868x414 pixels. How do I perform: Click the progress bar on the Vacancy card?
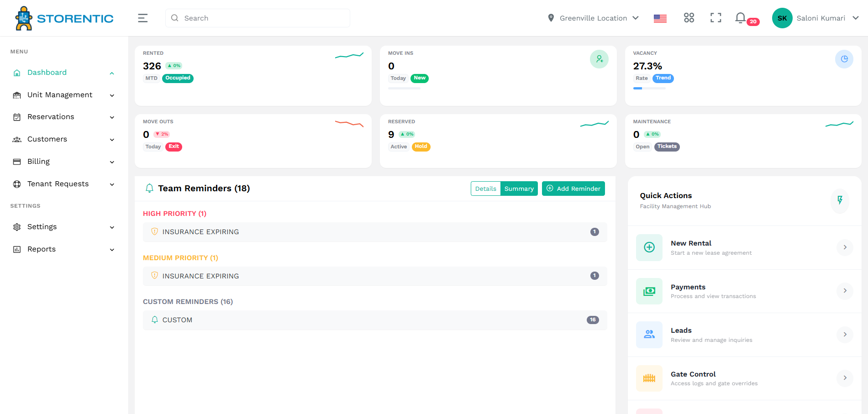pyautogui.click(x=648, y=88)
